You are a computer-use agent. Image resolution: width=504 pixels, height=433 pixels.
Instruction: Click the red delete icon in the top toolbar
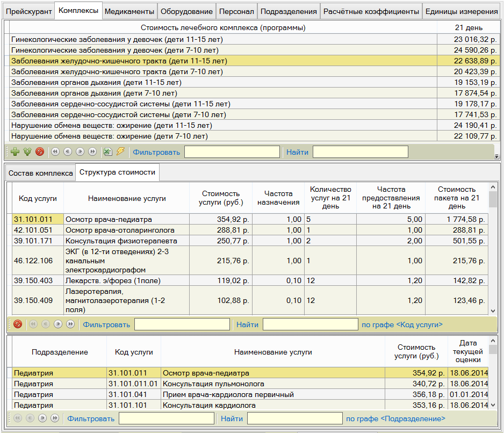(x=39, y=152)
